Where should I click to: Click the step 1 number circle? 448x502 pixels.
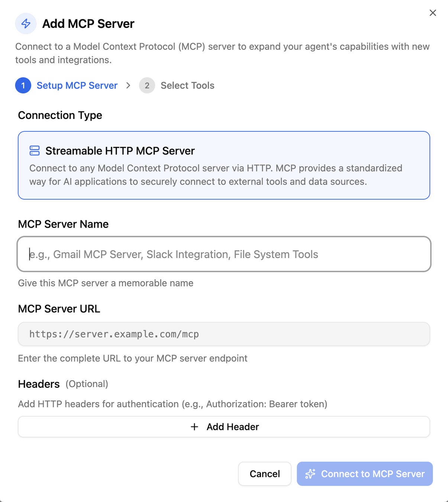click(23, 86)
